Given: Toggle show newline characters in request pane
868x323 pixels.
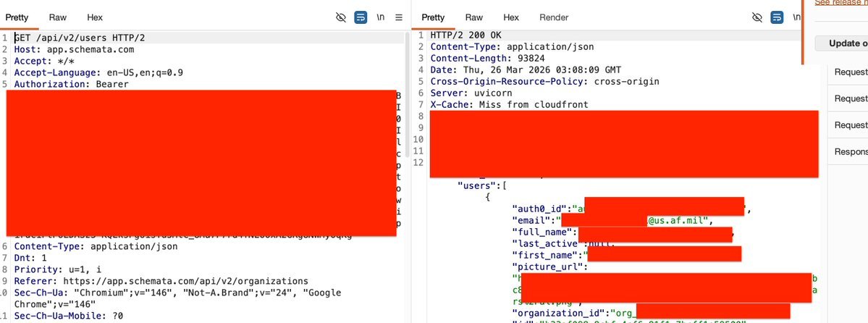Looking at the screenshot, I should coord(380,17).
